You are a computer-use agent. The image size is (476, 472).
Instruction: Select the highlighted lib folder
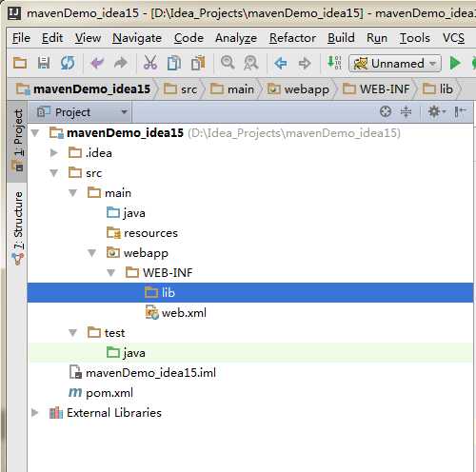pyautogui.click(x=250, y=293)
